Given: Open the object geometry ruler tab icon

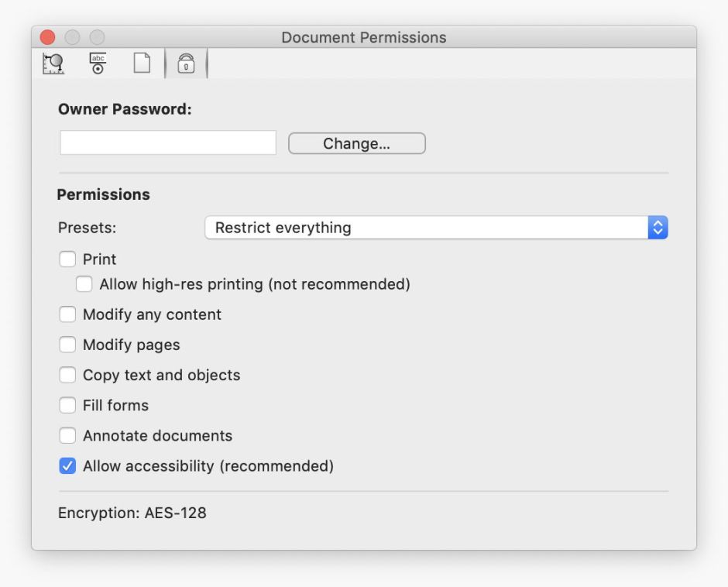Looking at the screenshot, I should click(x=53, y=64).
